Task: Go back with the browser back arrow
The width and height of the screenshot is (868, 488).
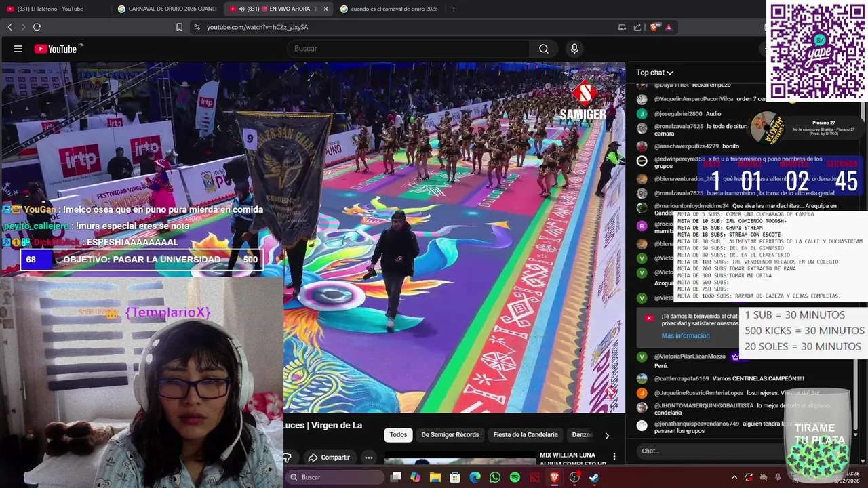Action: point(9,27)
